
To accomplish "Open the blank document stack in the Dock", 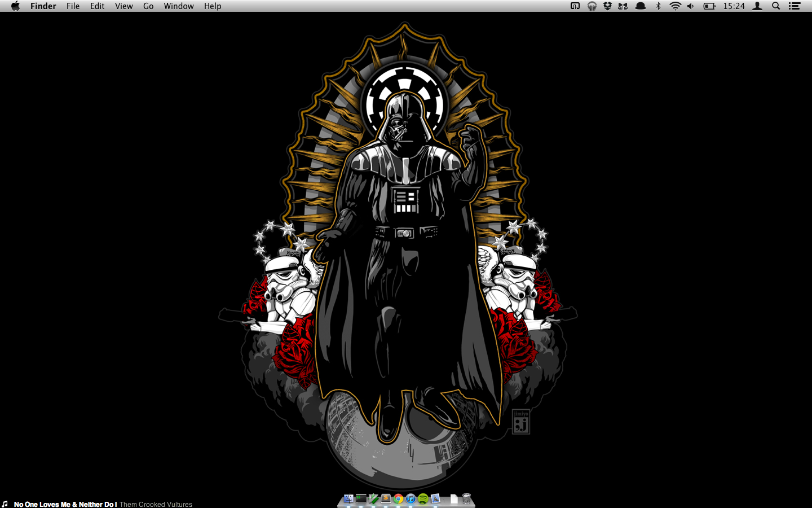I will tap(454, 499).
